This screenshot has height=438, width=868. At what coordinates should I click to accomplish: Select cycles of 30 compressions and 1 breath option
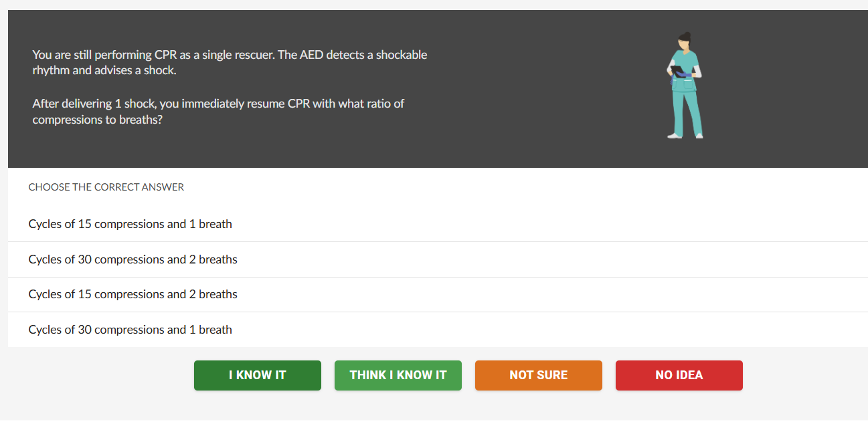coord(130,329)
